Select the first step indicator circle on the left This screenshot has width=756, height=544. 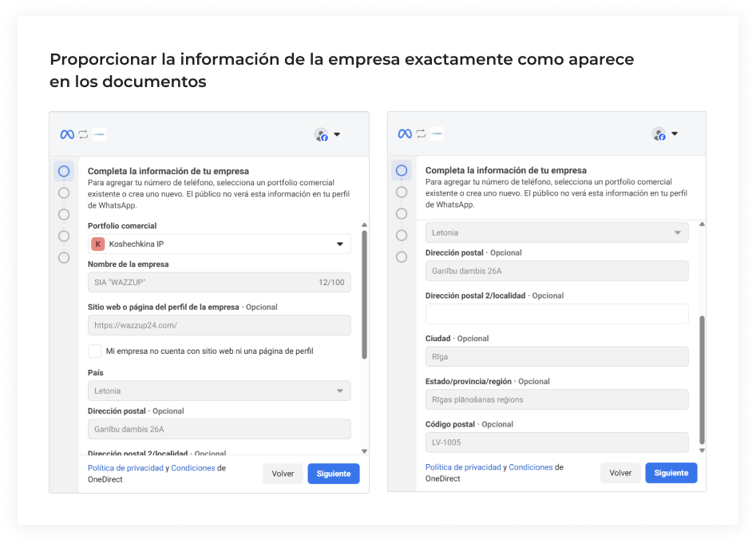coord(62,170)
